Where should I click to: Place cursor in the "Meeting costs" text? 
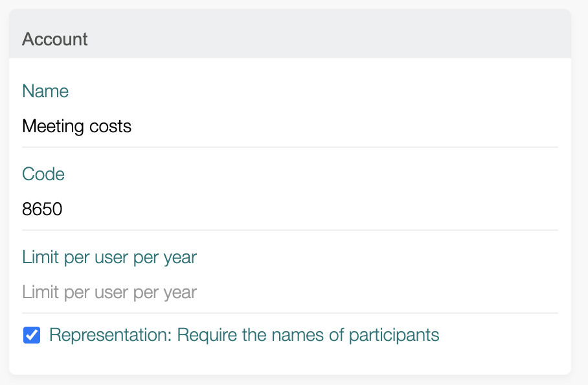(x=76, y=126)
